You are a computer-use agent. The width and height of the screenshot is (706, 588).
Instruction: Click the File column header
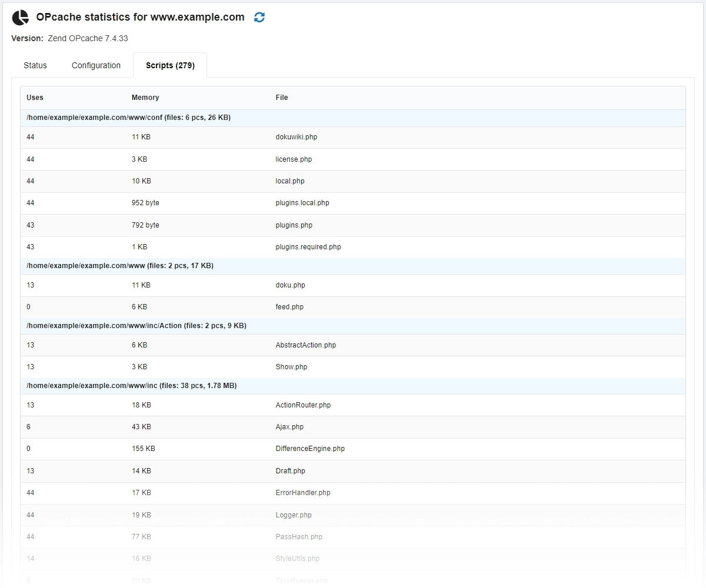(282, 98)
